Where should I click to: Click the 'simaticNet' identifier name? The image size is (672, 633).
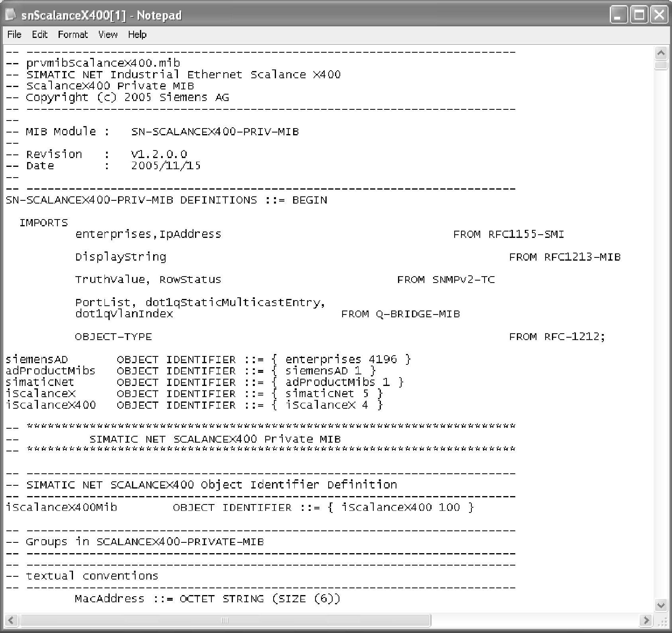[40, 382]
